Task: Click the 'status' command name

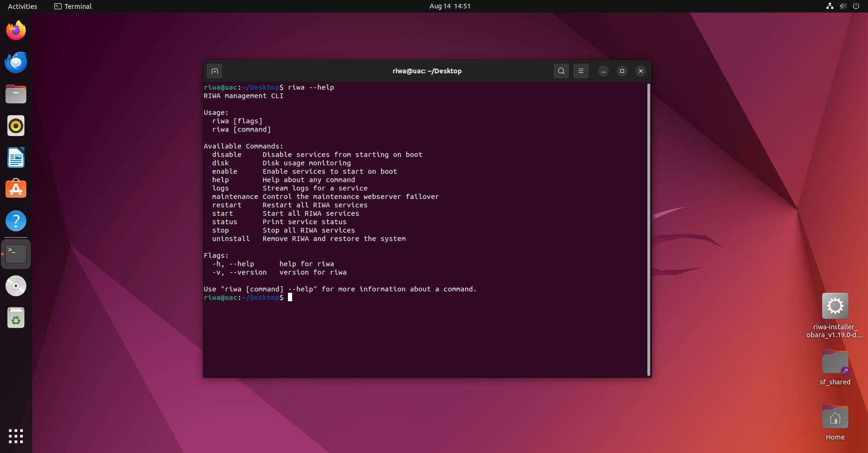Action: (x=225, y=222)
